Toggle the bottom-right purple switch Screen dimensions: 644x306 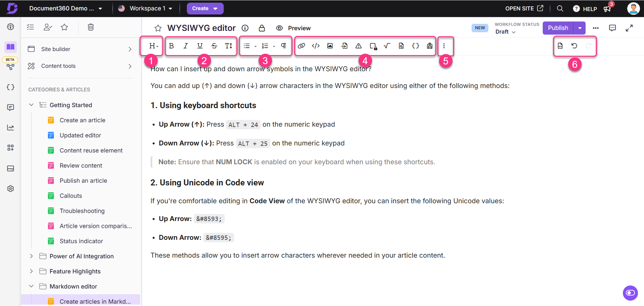point(630,293)
